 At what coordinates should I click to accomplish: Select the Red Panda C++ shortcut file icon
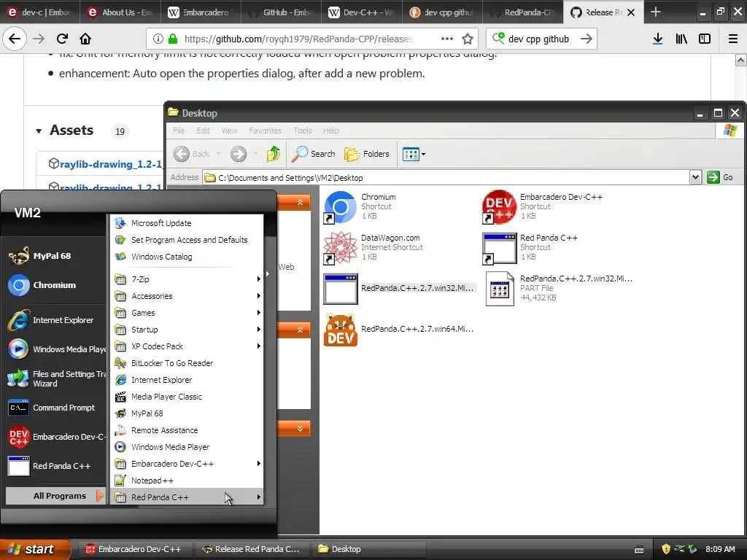coord(499,248)
